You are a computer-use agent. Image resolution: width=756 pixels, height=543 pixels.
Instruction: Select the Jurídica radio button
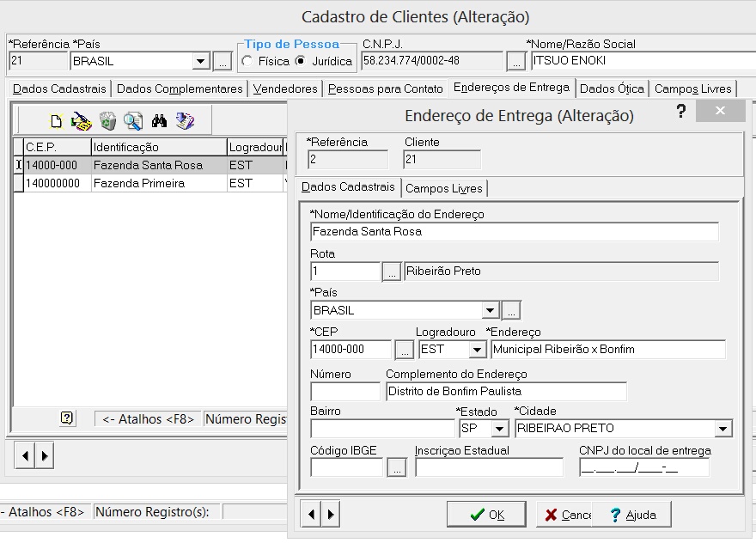pos(301,61)
